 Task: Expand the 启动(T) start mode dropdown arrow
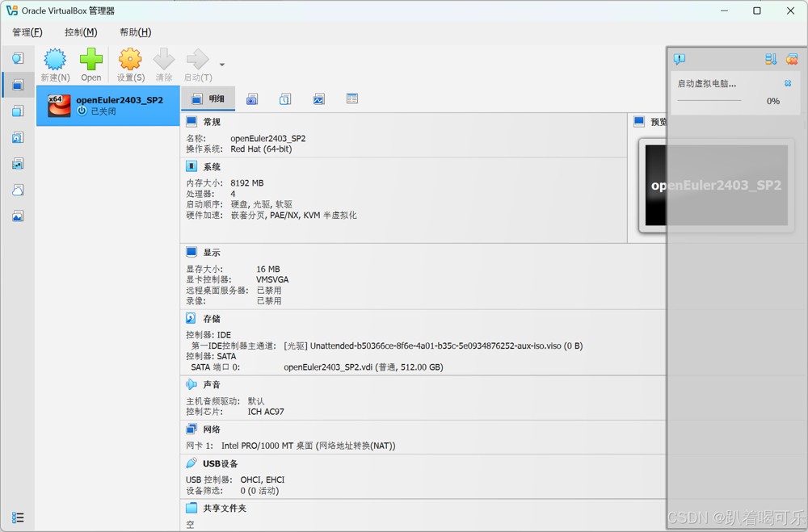(222, 65)
